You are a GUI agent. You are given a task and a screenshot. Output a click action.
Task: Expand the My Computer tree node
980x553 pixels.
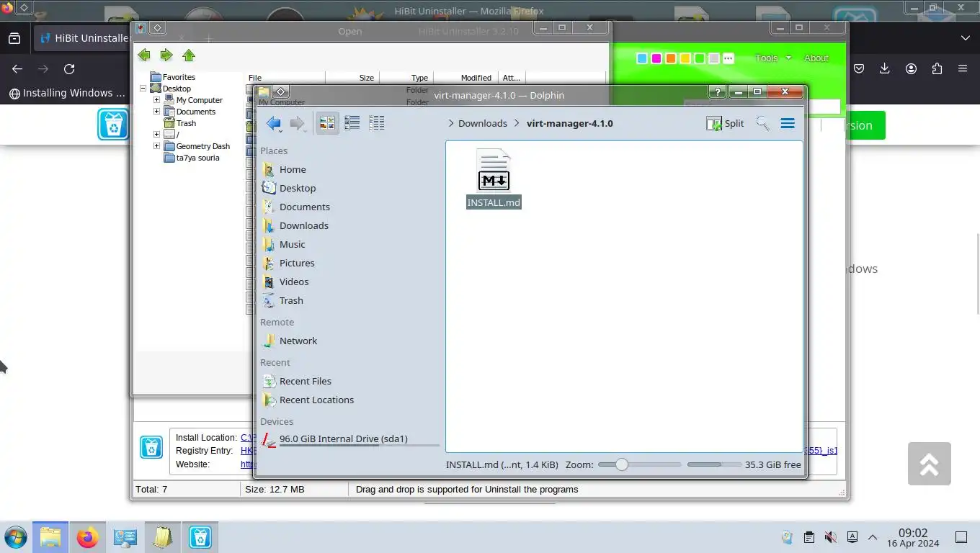click(157, 100)
